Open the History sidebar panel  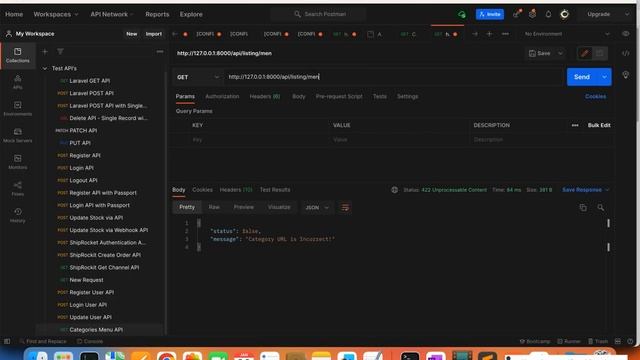coord(18,215)
